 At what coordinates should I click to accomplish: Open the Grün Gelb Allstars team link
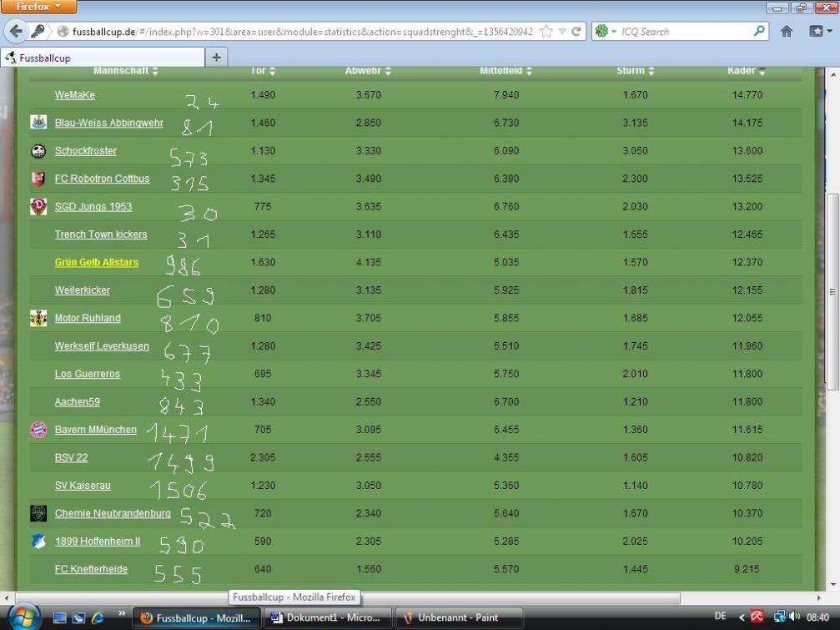pyautogui.click(x=97, y=263)
